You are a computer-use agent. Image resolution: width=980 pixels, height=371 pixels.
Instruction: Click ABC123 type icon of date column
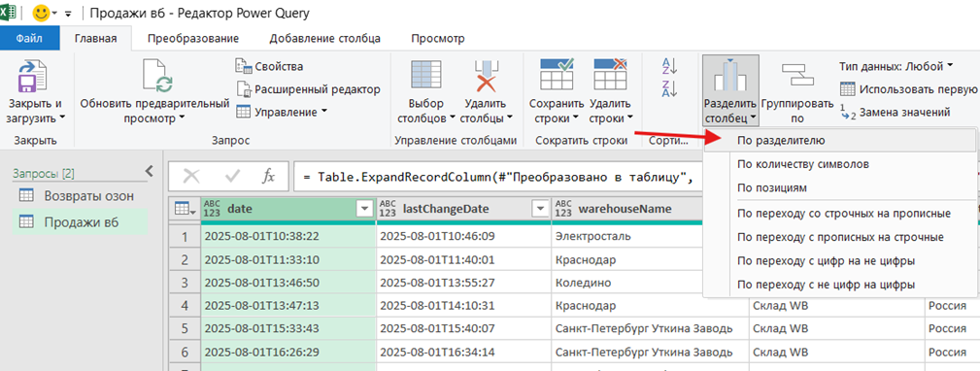[213, 209]
